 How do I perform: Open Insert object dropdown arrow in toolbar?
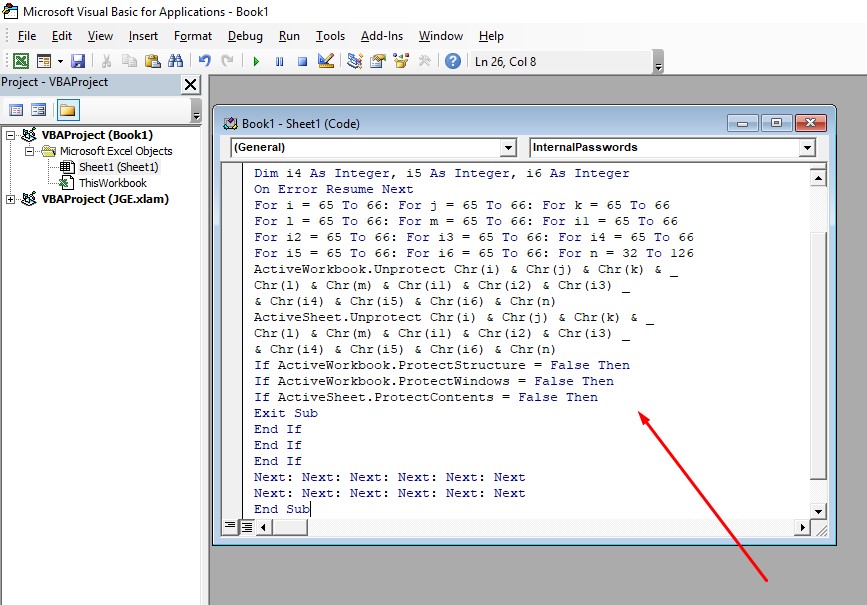point(60,61)
